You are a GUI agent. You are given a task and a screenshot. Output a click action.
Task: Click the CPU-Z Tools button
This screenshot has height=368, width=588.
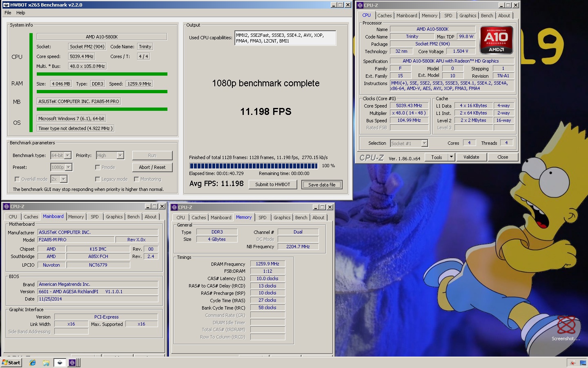(437, 157)
